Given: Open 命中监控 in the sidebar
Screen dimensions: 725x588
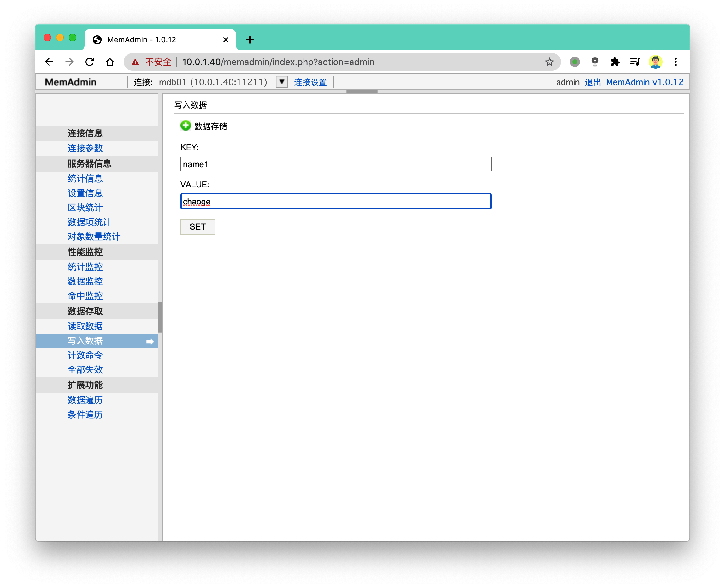Looking at the screenshot, I should pos(85,296).
